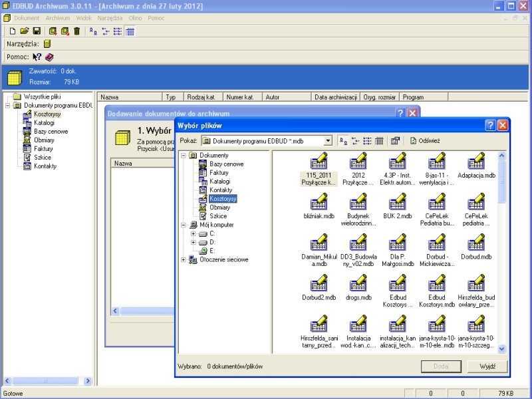Collapse the Mój komputer tree node
Viewport: 532px width, 399px height.
(184, 225)
